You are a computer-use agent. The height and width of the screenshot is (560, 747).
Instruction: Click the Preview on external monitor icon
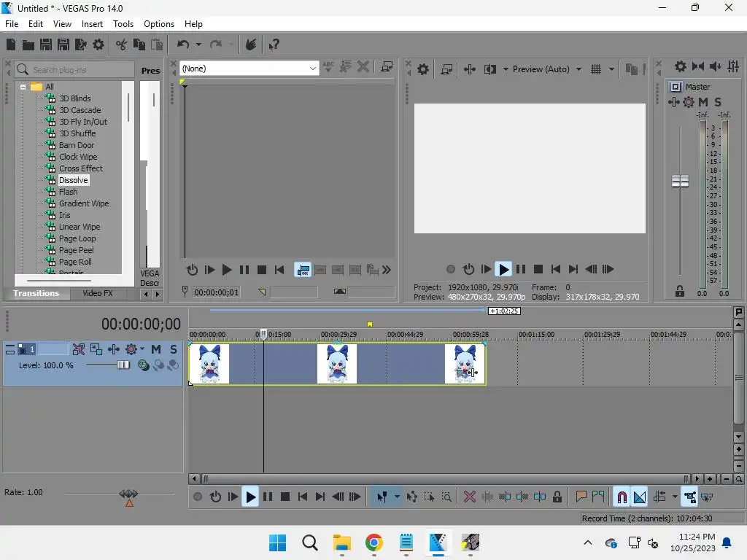tap(446, 69)
